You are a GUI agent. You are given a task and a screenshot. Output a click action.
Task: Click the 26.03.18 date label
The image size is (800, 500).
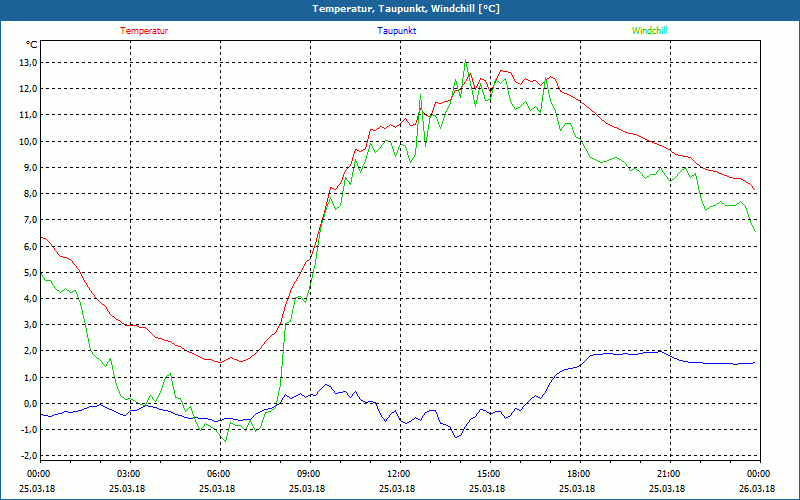tap(757, 489)
